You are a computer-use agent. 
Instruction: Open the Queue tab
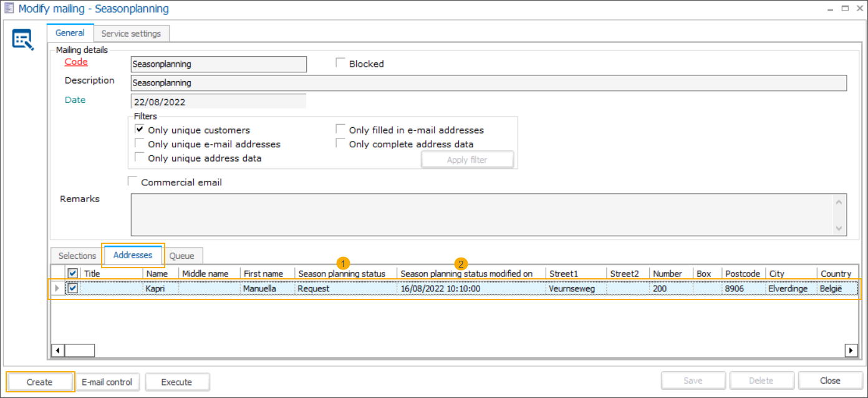pyautogui.click(x=181, y=256)
